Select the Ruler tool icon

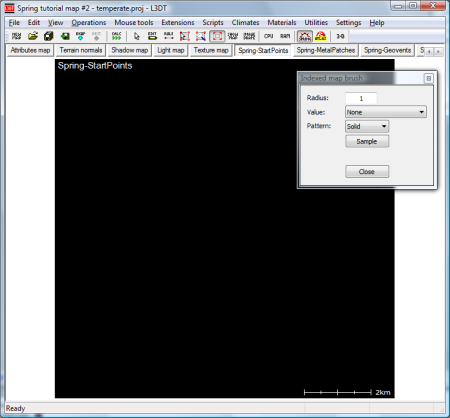(x=169, y=36)
